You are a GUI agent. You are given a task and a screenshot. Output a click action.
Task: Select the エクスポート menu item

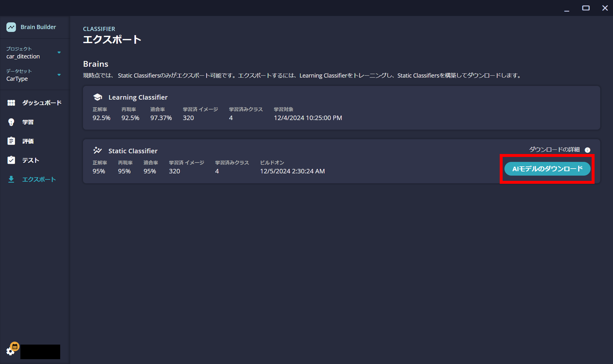click(35, 179)
